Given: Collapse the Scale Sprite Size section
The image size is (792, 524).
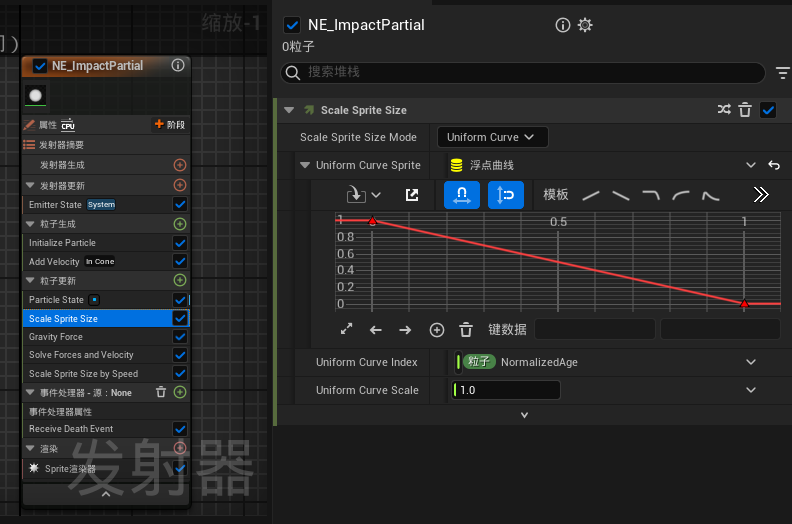Looking at the screenshot, I should coord(289,110).
